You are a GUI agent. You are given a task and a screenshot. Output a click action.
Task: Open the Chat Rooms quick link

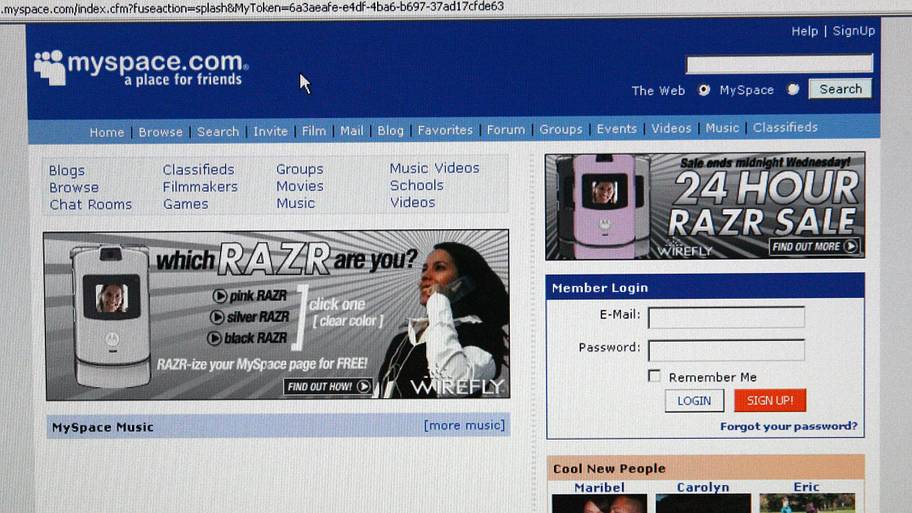(x=91, y=205)
